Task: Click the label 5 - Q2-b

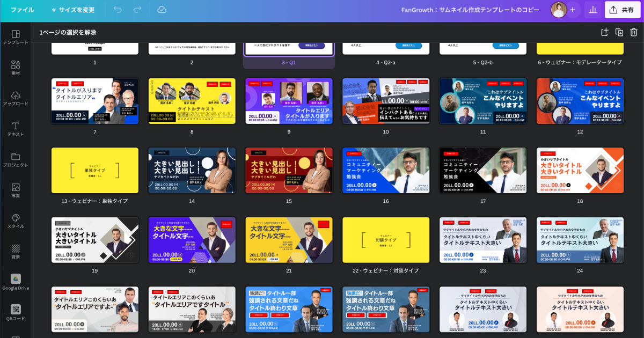Action: point(483,62)
